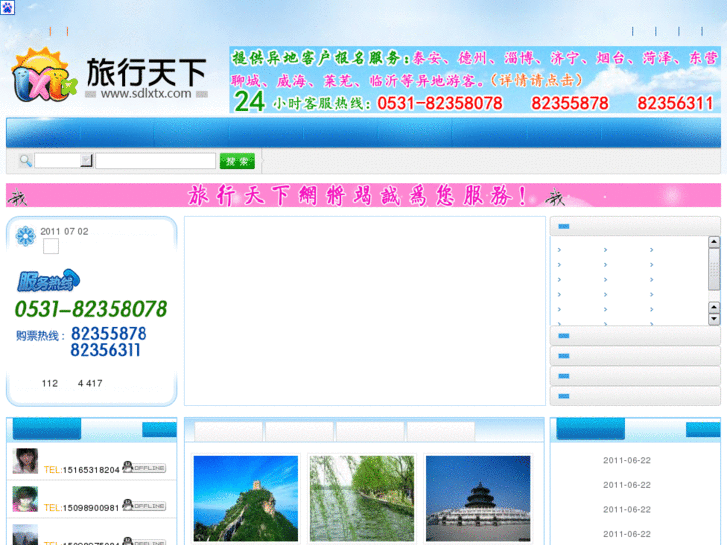Click the list scrollbar thumb

(x=714, y=269)
